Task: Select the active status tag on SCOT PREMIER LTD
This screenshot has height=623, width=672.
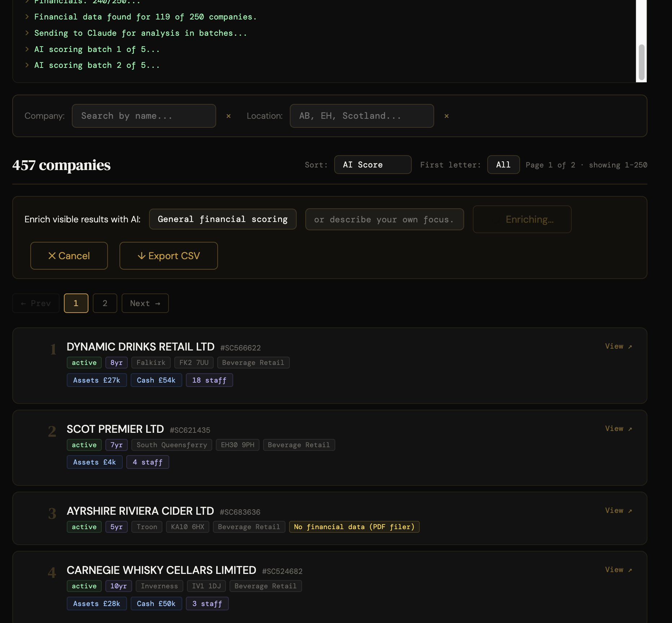Action: [84, 445]
